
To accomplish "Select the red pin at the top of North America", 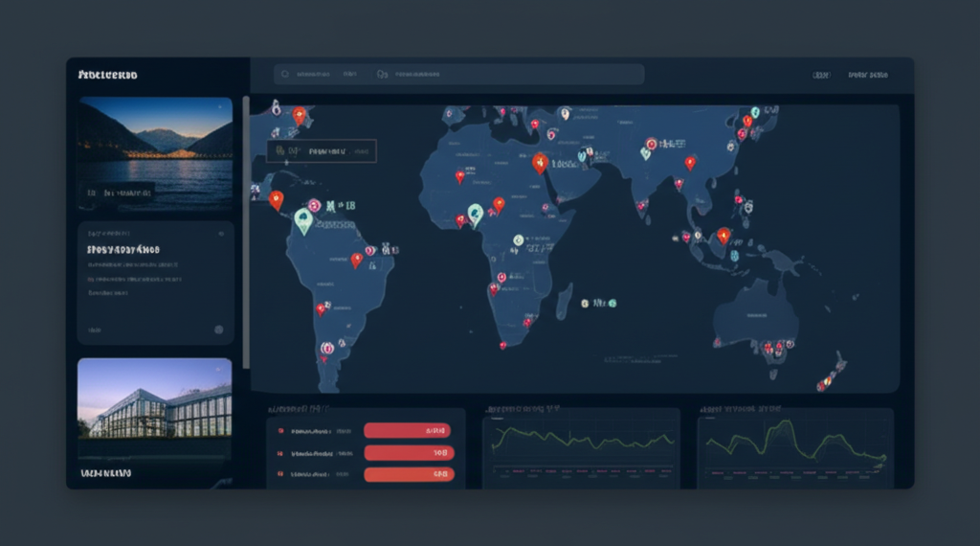I will [299, 115].
